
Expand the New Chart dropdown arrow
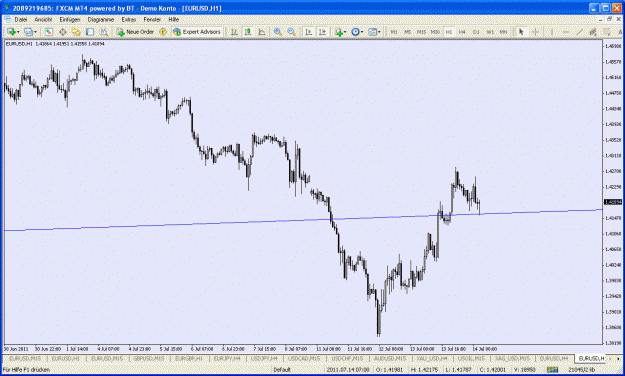[18, 32]
